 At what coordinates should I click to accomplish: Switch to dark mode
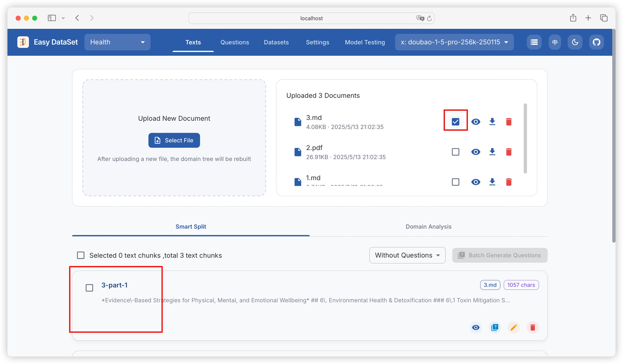[x=575, y=42]
